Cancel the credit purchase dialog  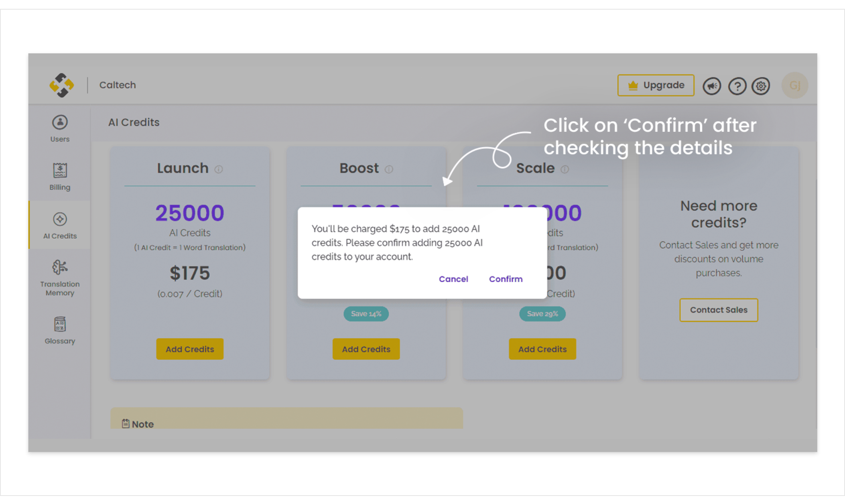click(x=453, y=279)
